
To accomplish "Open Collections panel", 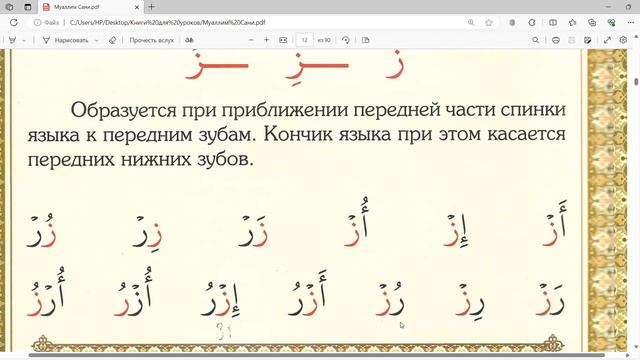I will click(x=592, y=22).
